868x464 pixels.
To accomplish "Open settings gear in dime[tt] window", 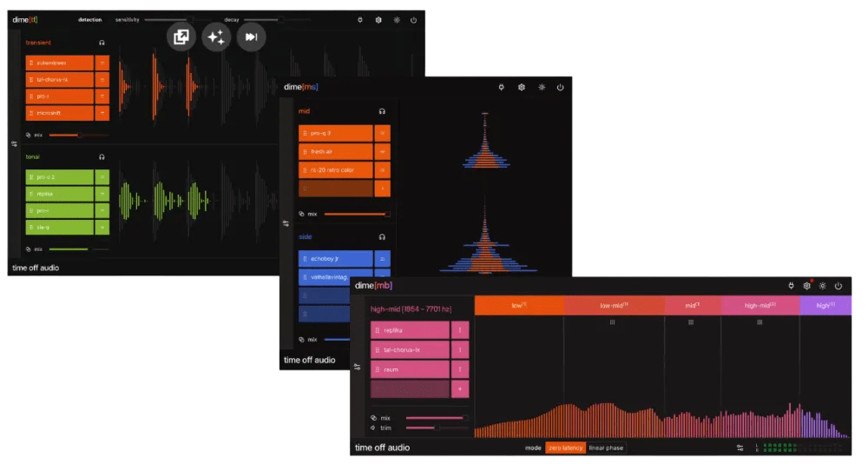I will coord(378,20).
